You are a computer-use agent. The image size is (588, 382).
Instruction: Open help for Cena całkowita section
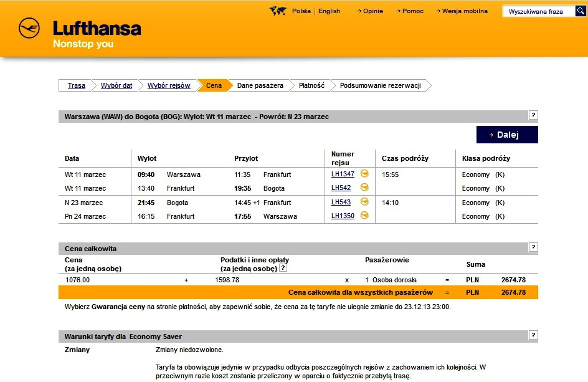tap(533, 247)
